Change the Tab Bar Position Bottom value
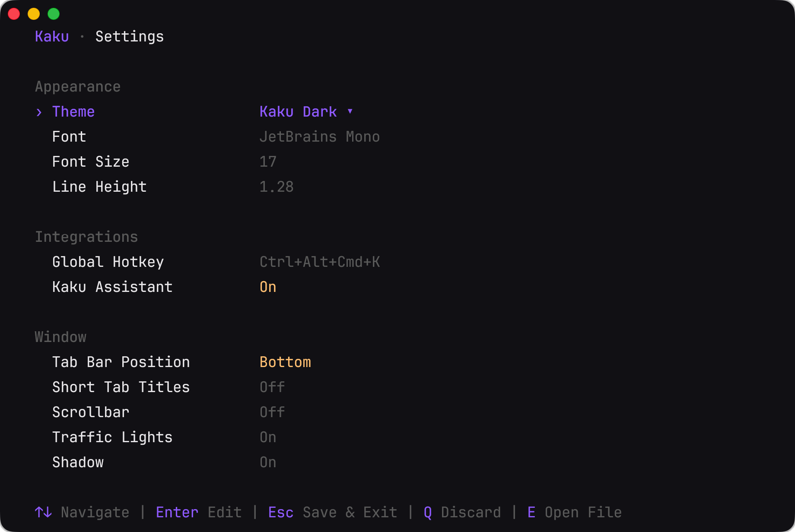The width and height of the screenshot is (795, 532). 285,362
